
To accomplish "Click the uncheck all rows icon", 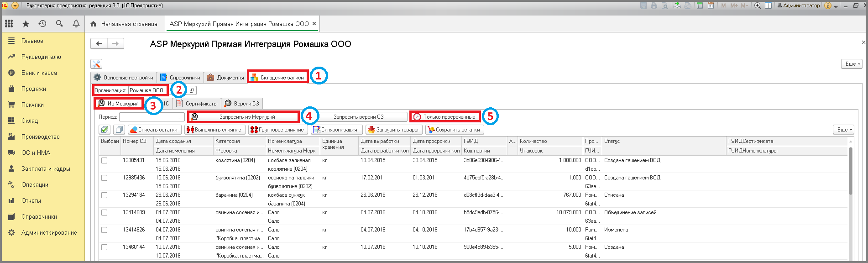I will [x=119, y=130].
